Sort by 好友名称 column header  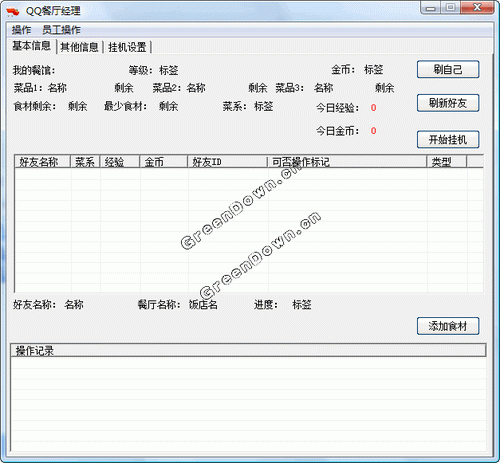(43, 162)
